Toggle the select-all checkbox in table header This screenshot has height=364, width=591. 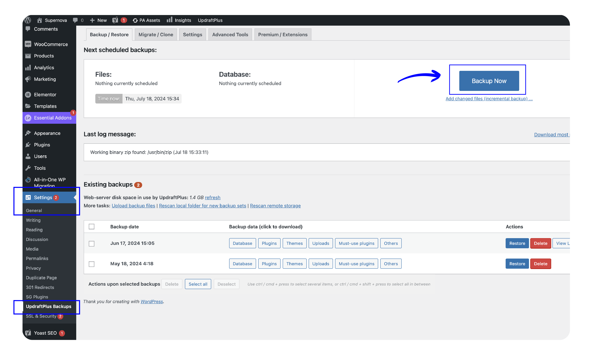pyautogui.click(x=91, y=227)
